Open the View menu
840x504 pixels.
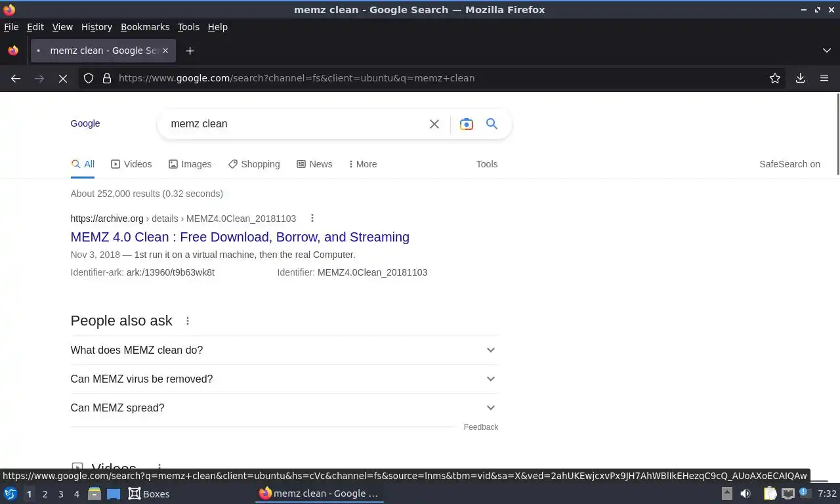pyautogui.click(x=62, y=27)
